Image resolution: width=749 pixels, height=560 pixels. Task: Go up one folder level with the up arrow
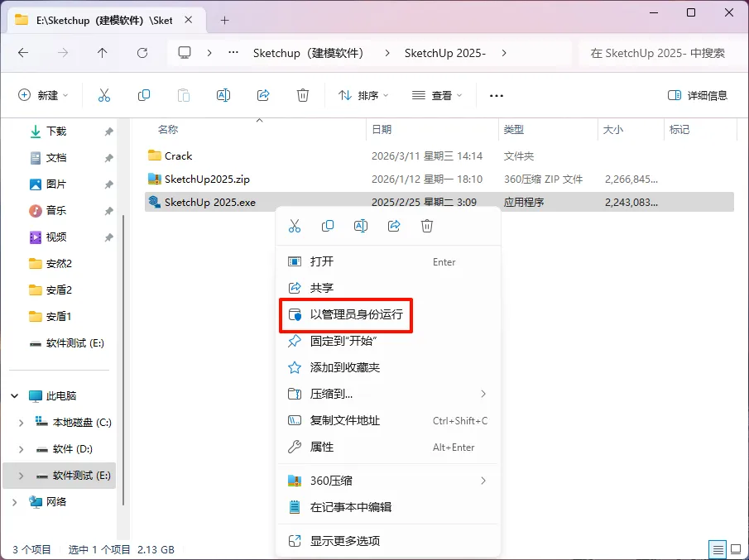(103, 53)
